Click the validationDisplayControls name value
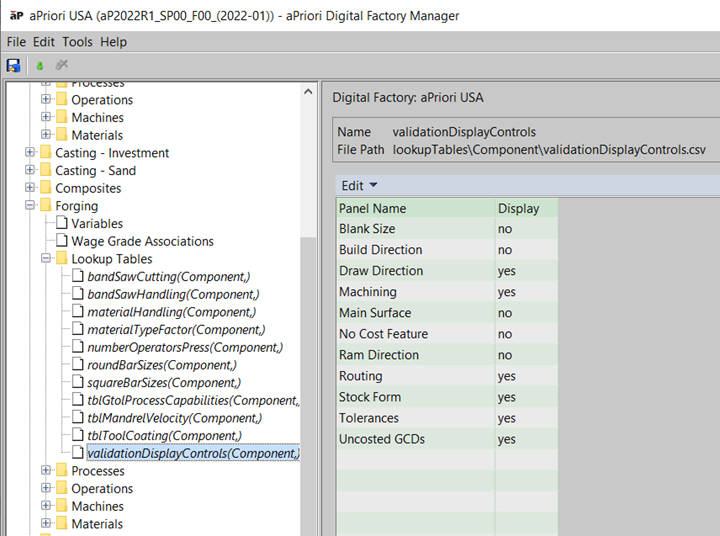720x536 pixels. point(464,132)
